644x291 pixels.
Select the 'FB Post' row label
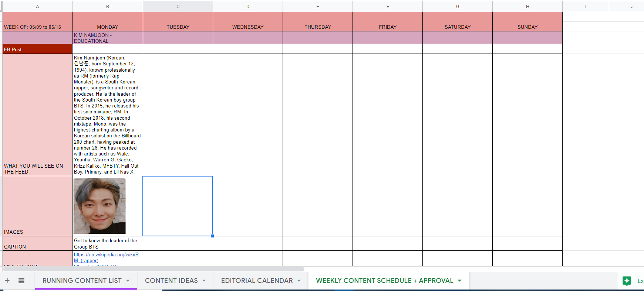[37, 49]
